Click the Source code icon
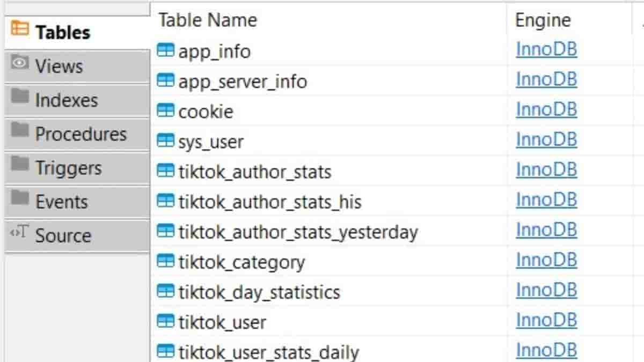Screen dimensions: 644x362 (19, 234)
